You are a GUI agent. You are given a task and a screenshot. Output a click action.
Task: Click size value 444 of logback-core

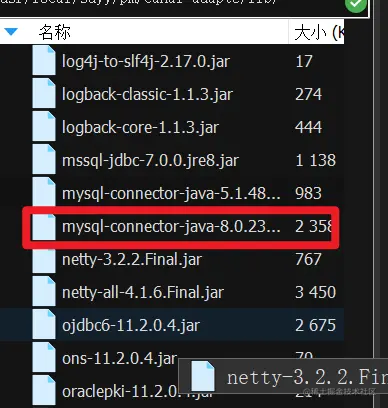(309, 127)
